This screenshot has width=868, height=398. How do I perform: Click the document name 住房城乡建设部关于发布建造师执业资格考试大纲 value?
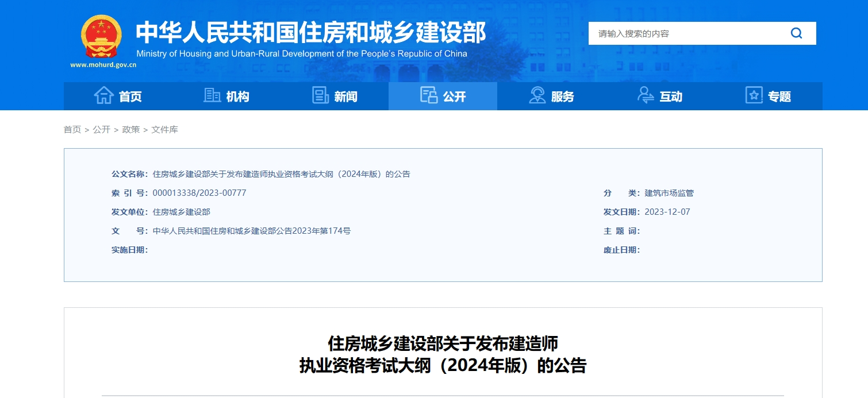point(282,174)
